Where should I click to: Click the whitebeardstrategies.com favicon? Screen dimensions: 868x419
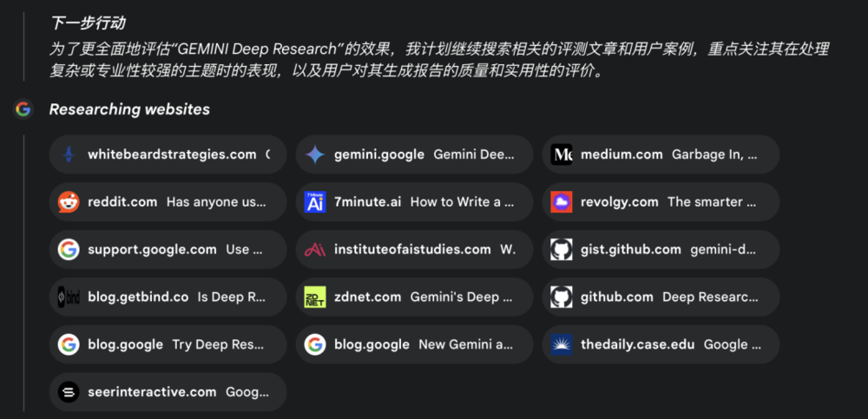tap(69, 154)
